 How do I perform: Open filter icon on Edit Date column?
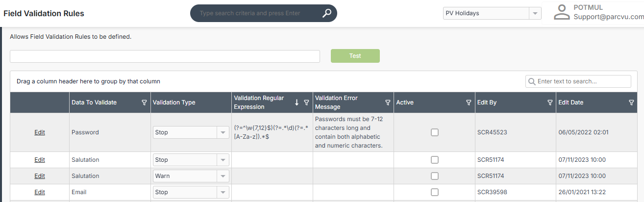(x=631, y=102)
